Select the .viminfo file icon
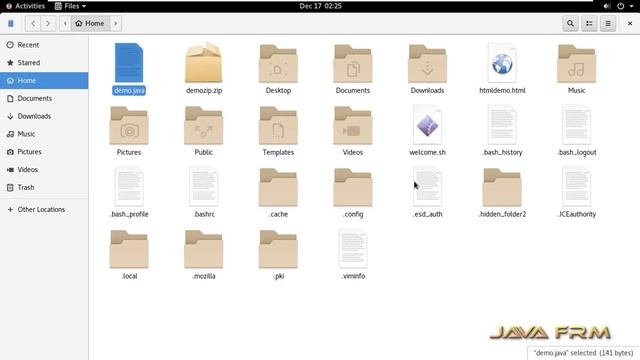Viewport: 640px width, 360px height. [x=353, y=249]
